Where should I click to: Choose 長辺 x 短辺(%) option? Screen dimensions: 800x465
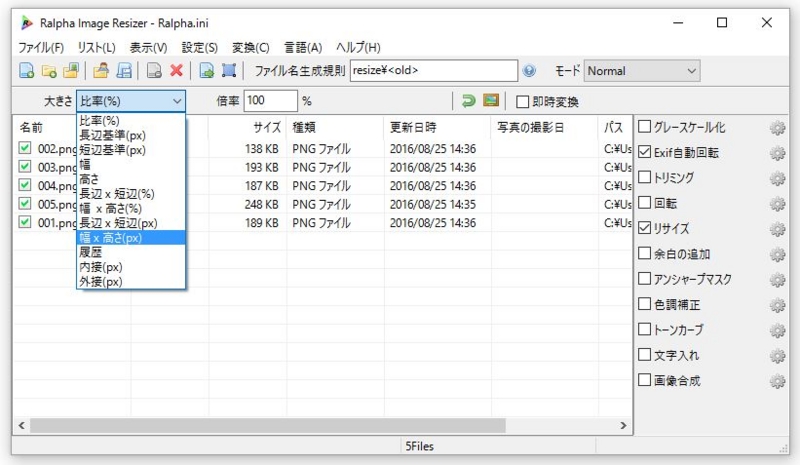point(131,194)
